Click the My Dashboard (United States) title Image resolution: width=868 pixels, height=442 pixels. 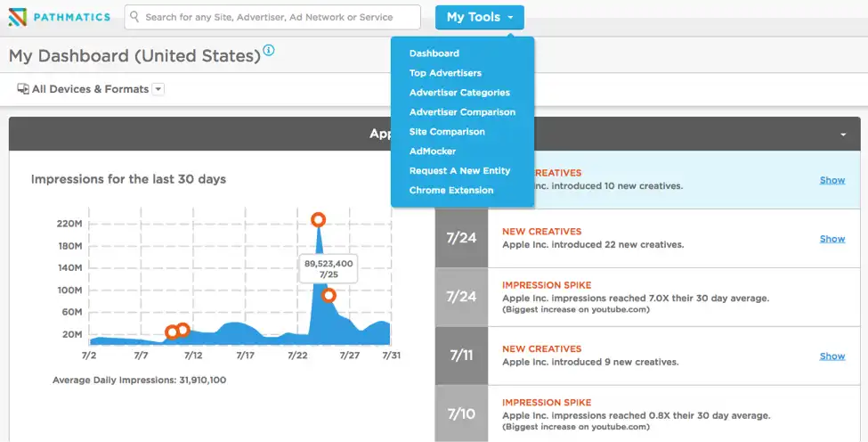click(x=134, y=56)
